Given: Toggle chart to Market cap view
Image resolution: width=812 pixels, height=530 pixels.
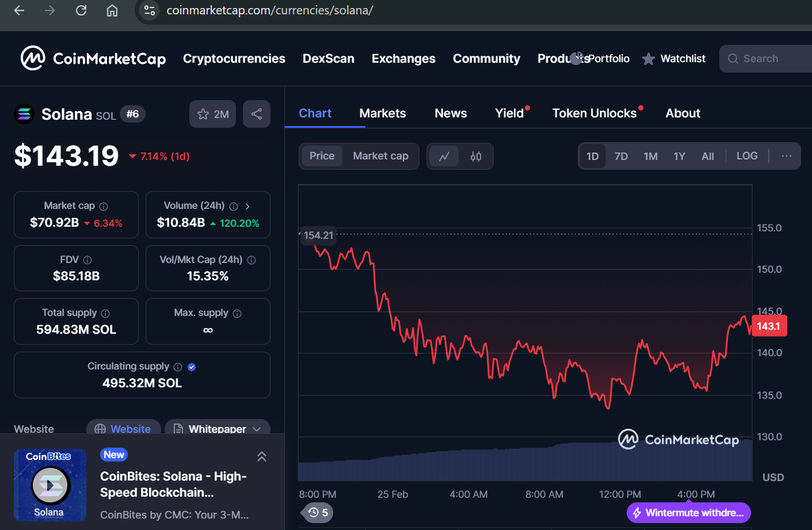Looking at the screenshot, I should pos(380,156).
